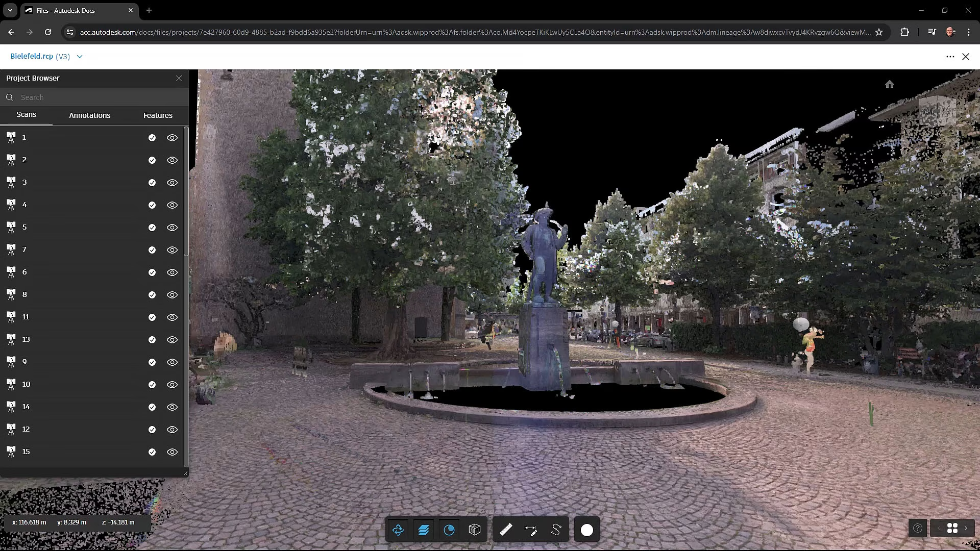The height and width of the screenshot is (551, 980).
Task: Click the white circle color button
Action: pyautogui.click(x=587, y=530)
